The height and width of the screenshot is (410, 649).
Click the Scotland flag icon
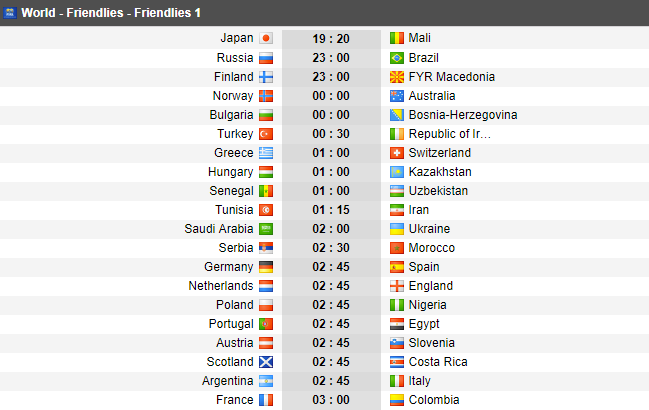click(266, 362)
